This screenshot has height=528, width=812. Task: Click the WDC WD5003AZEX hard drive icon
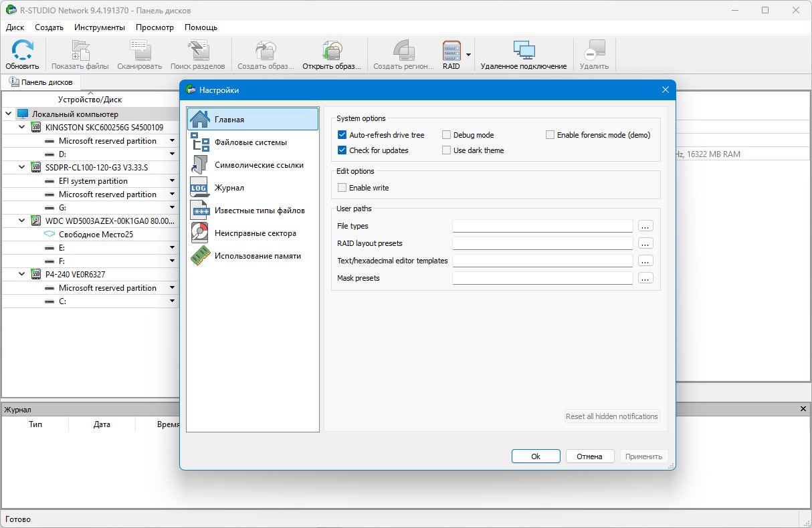point(36,221)
